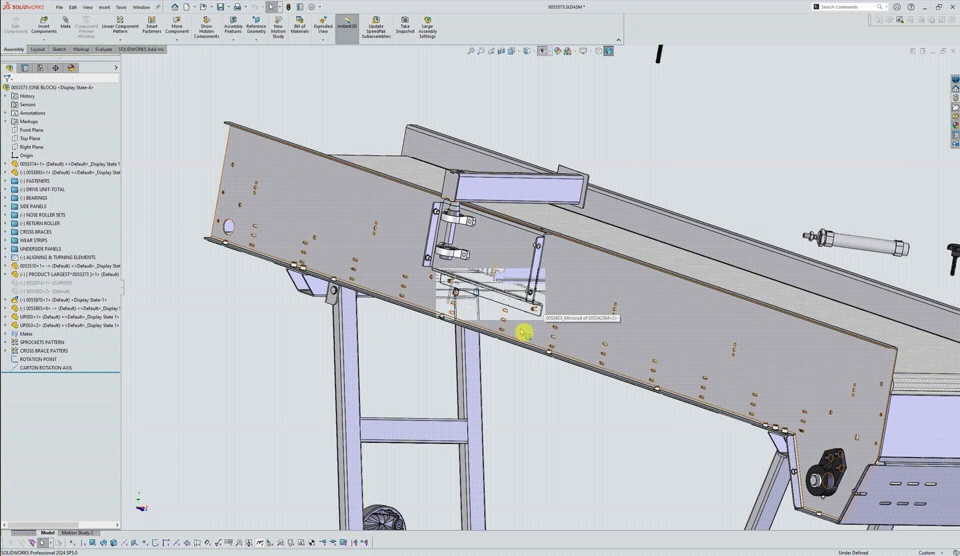Expand the Mates node

pyautogui.click(x=6, y=334)
